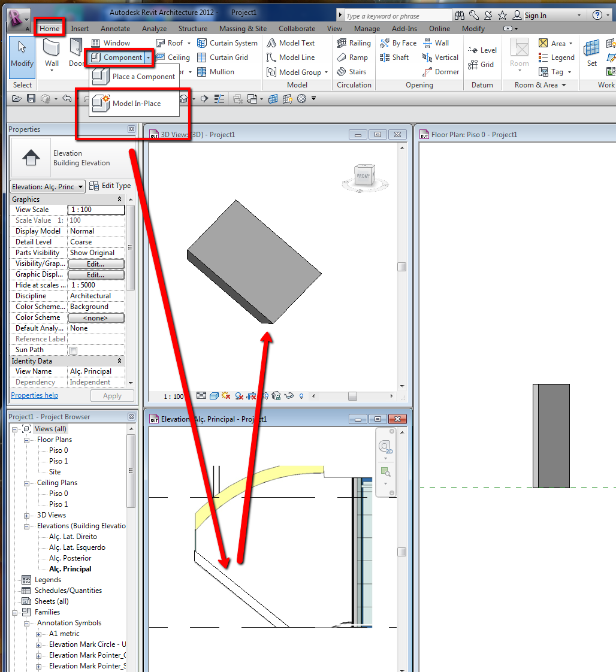Collapse the Floor Plans tree node
Viewport: 616px width, 672px height.
26,440
